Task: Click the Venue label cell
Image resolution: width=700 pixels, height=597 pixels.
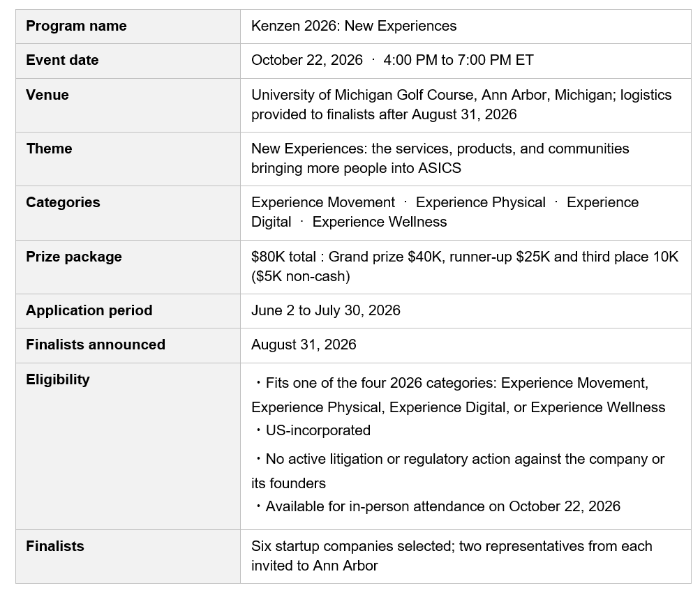Action: click(x=128, y=105)
